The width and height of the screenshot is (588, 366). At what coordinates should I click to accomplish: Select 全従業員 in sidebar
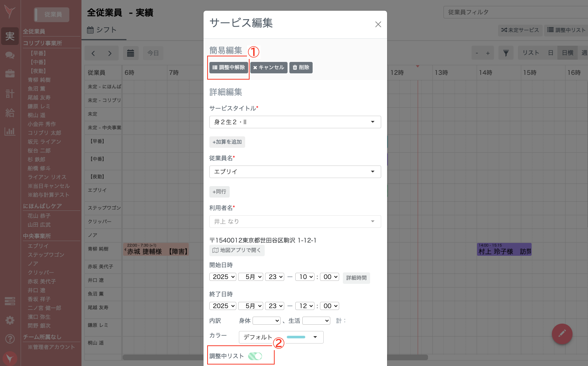[x=34, y=32]
